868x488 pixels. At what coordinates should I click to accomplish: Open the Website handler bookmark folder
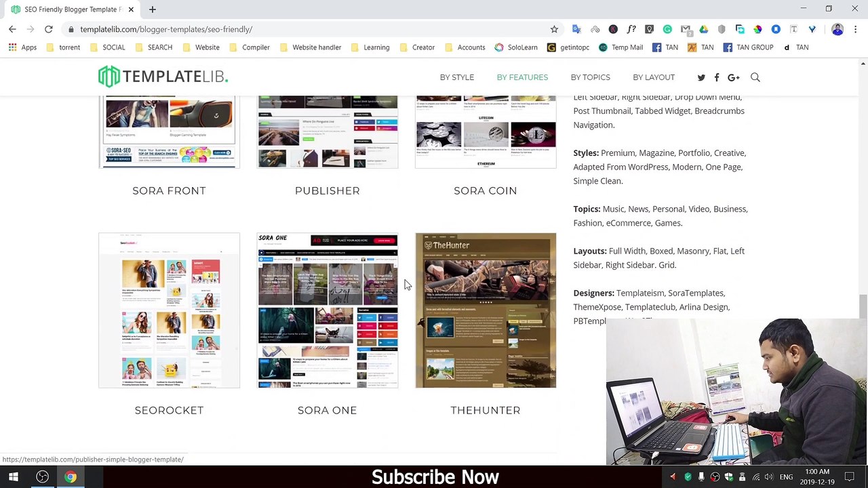tap(310, 47)
